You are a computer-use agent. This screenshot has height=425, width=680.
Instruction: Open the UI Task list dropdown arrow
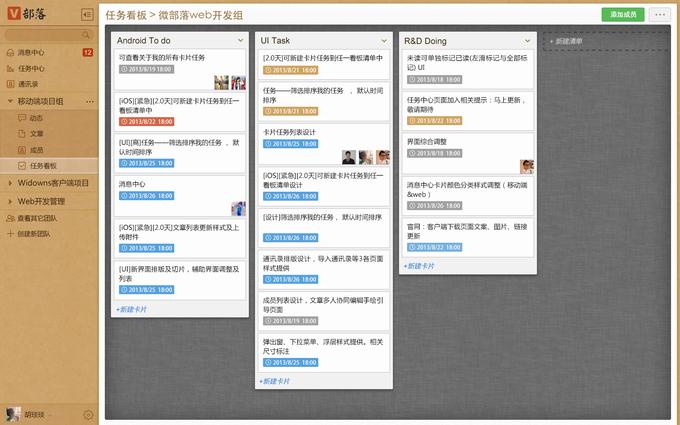tap(386, 40)
